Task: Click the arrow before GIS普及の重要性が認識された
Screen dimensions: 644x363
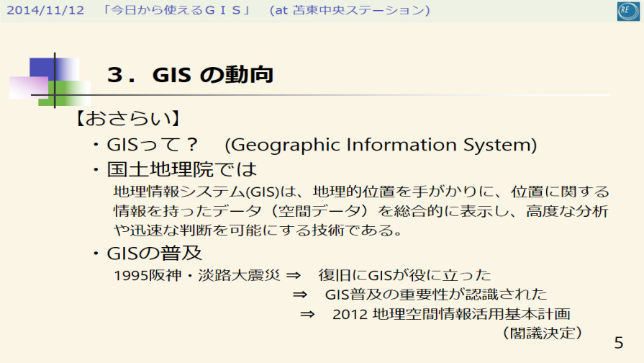Action: pyautogui.click(x=300, y=295)
